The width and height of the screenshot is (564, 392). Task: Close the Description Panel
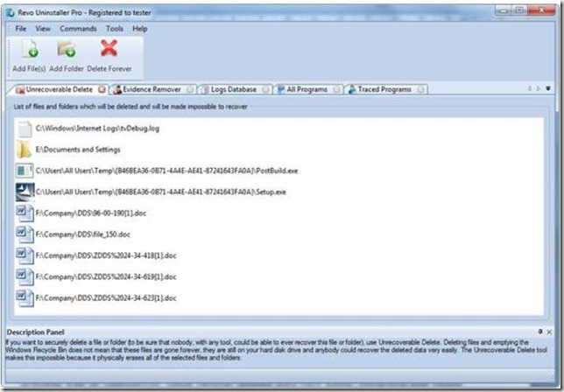550,333
